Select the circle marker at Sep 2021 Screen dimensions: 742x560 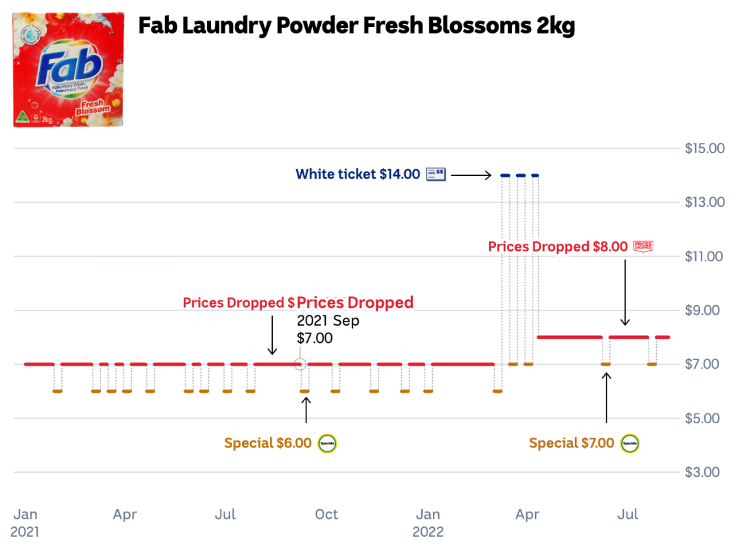tap(300, 364)
